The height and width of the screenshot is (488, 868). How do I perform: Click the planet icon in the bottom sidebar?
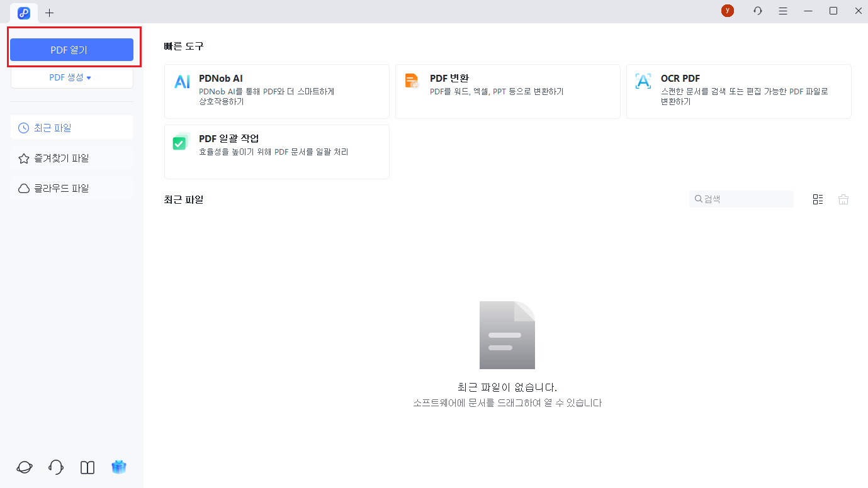[x=25, y=467]
